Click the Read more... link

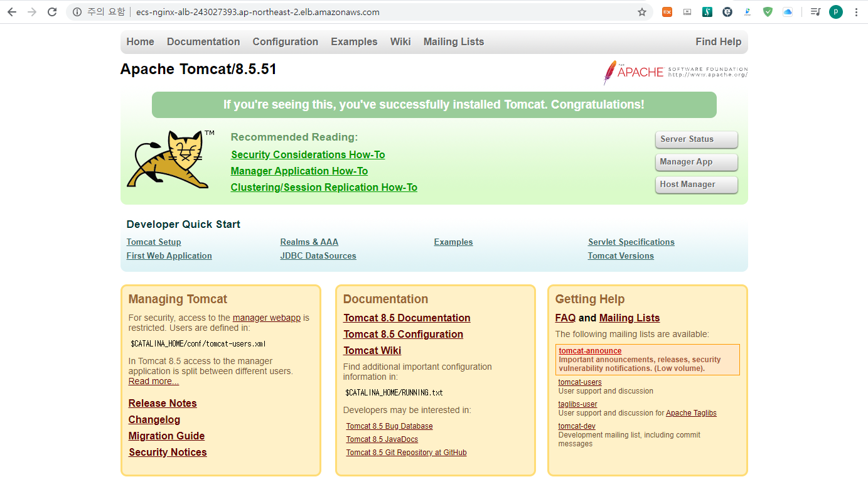pos(154,382)
